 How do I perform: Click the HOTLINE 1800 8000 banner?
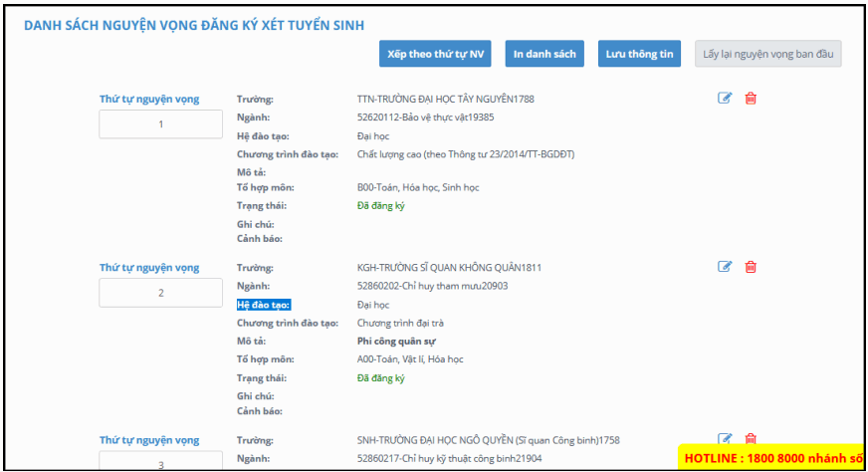coord(772,458)
